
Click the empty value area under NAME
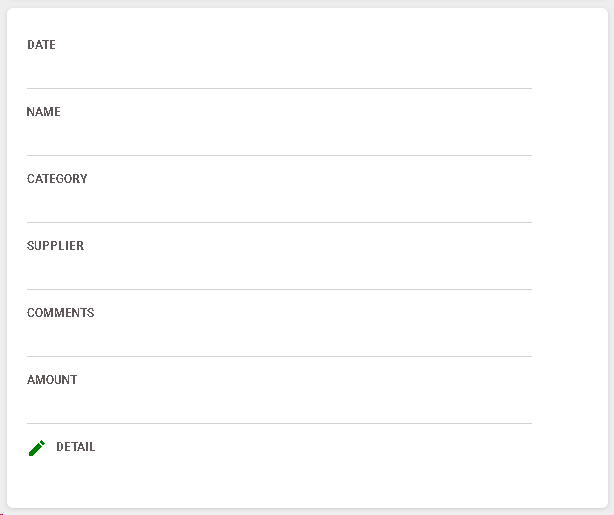279,137
